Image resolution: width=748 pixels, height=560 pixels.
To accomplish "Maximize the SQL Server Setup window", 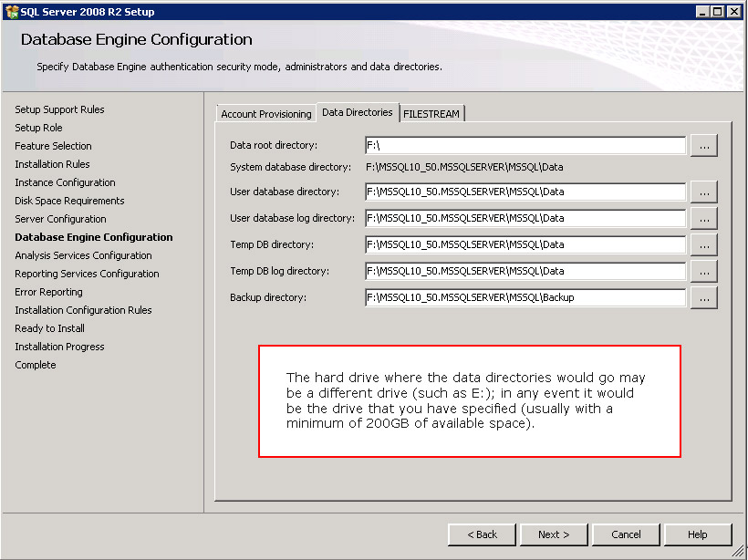I will (x=718, y=12).
